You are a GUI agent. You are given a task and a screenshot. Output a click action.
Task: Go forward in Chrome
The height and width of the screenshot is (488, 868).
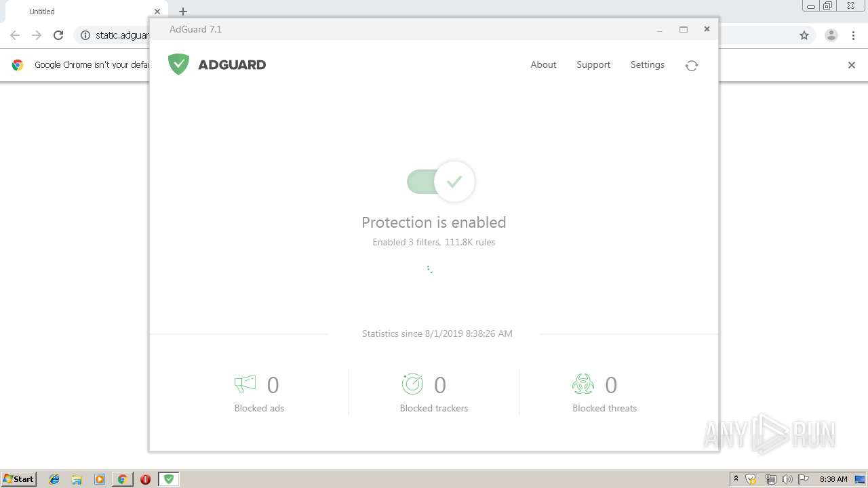tap(37, 35)
